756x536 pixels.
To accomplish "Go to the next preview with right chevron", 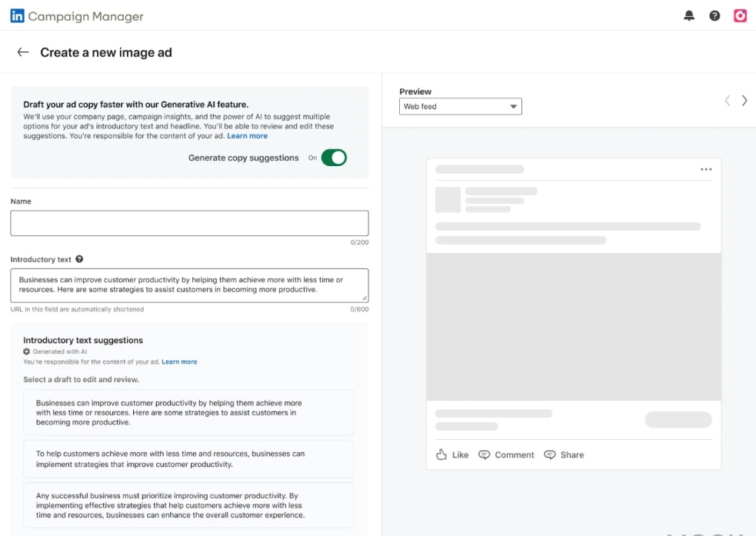I will 744,100.
